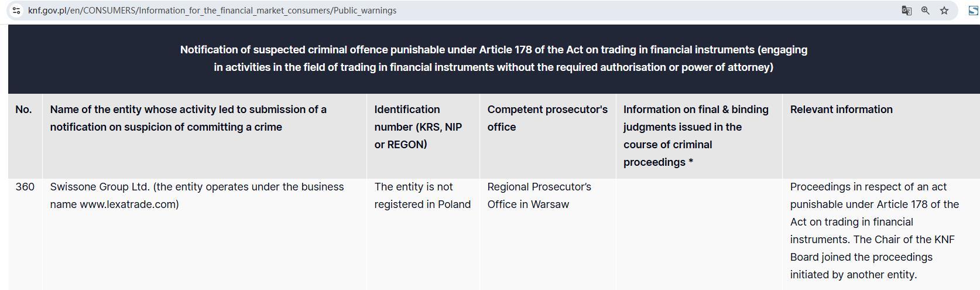Click the www.lexatrade.com business name text
Viewport: 980px width, 290px height.
coord(128,204)
